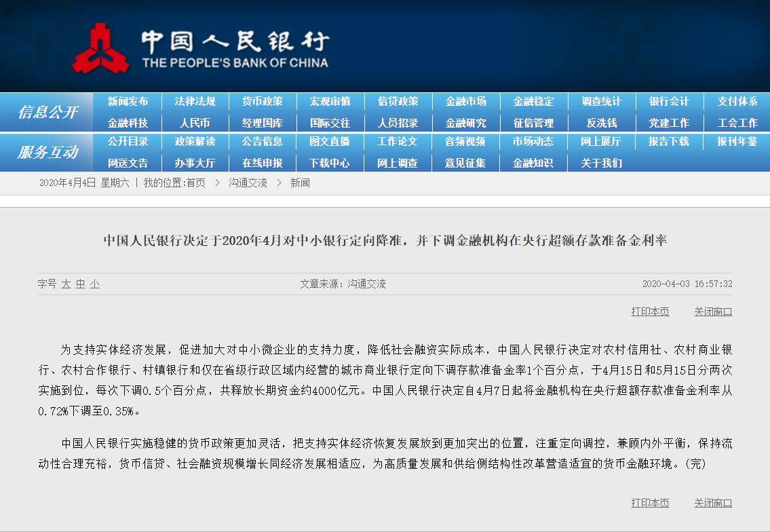
Task: Go to 图文直播 section
Action: pos(330,141)
